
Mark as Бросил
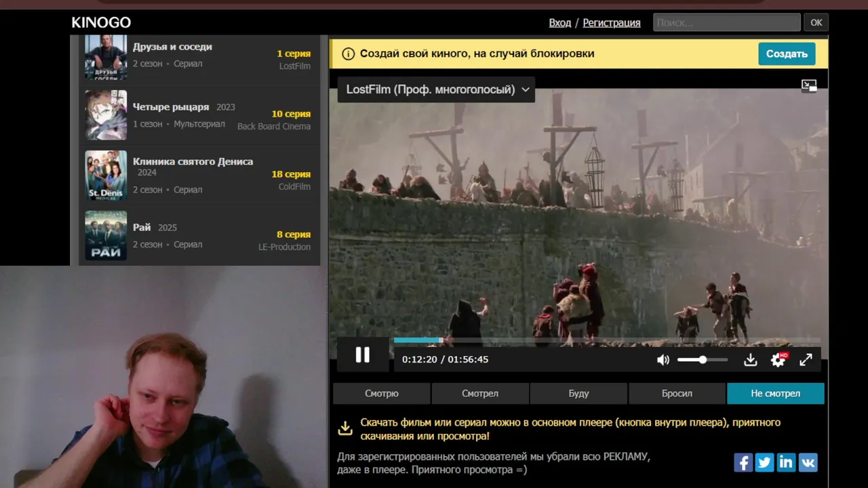[677, 393]
